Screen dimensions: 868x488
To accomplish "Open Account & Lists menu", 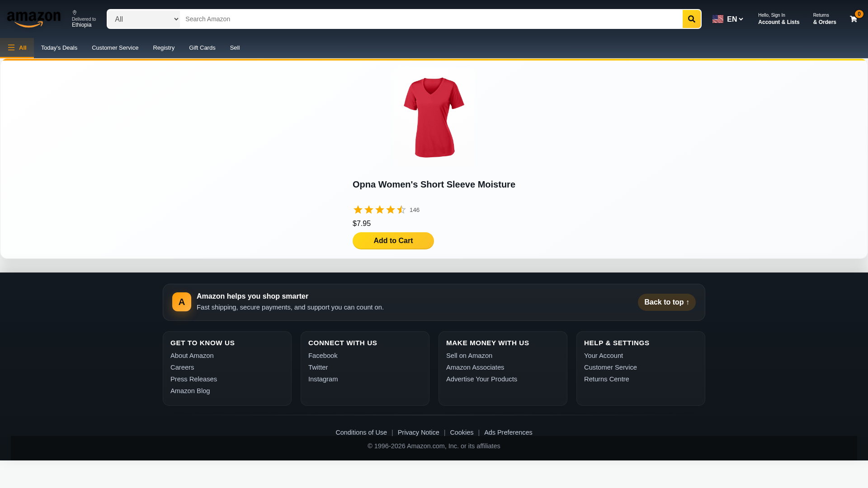I will [x=778, y=19].
